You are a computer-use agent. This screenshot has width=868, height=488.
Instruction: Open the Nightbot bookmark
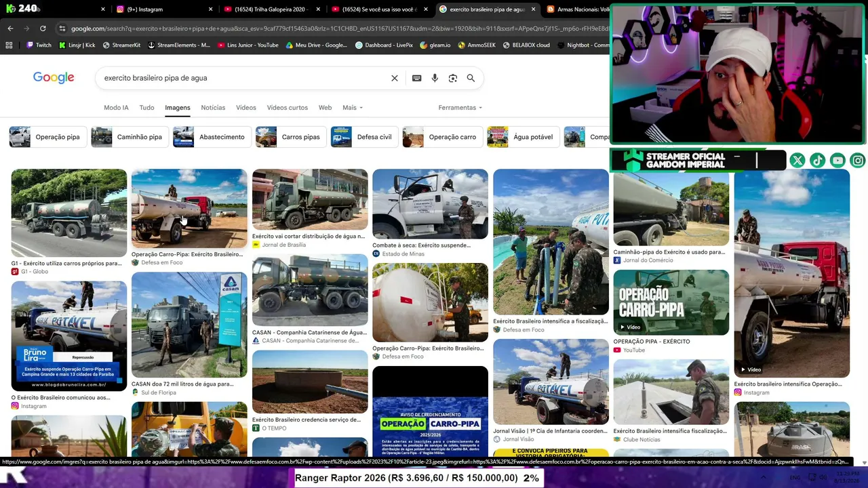583,45
